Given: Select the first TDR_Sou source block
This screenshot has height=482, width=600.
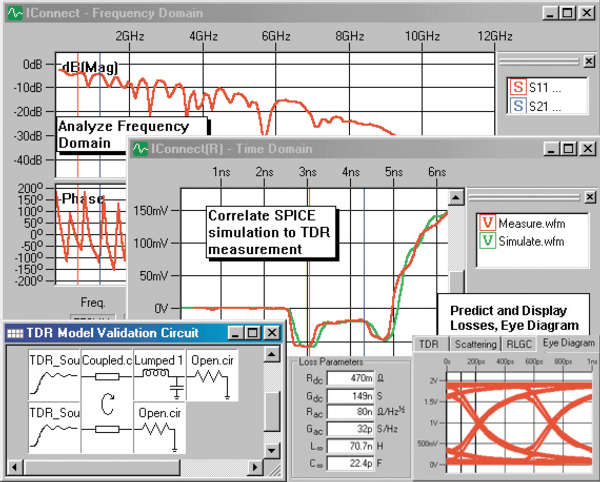Looking at the screenshot, I should 54,375.
